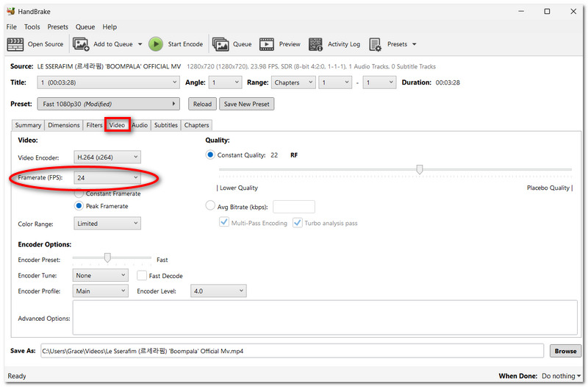Screen dimensions: 588x387
Task: Click the Duration value 00:03:28
Action: tap(448, 82)
